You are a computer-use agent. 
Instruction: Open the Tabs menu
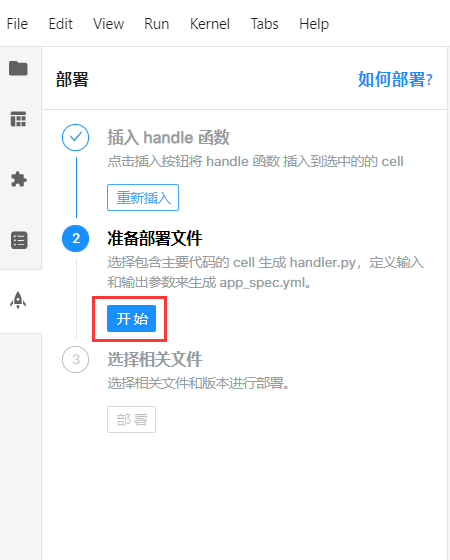click(264, 24)
